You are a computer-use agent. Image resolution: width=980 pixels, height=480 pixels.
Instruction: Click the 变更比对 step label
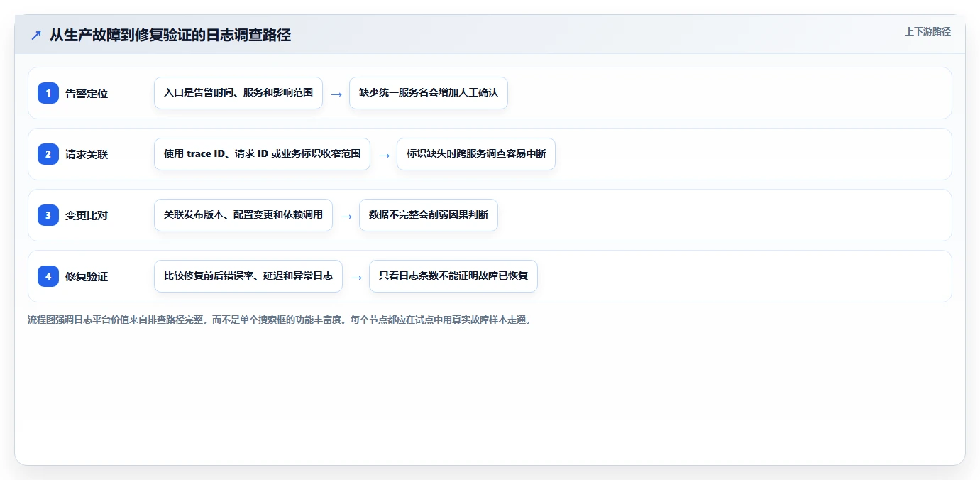tap(87, 215)
